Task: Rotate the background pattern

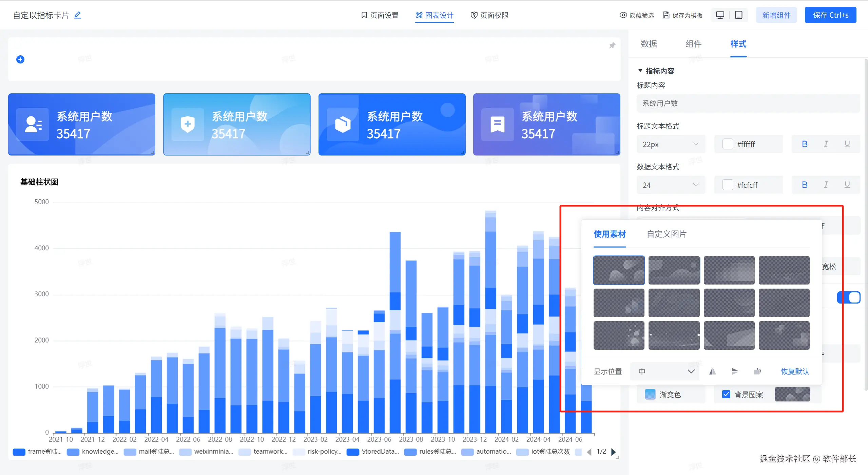Action: click(757, 371)
